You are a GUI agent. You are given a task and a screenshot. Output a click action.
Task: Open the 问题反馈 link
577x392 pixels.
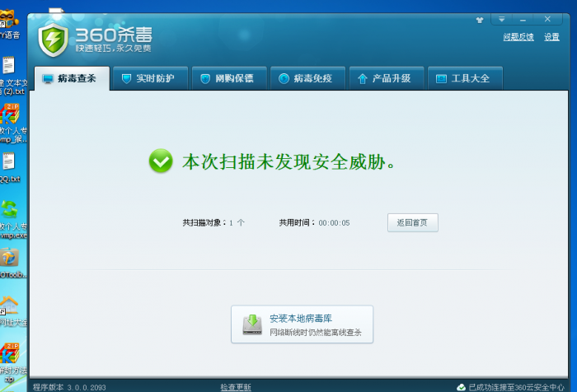point(518,37)
